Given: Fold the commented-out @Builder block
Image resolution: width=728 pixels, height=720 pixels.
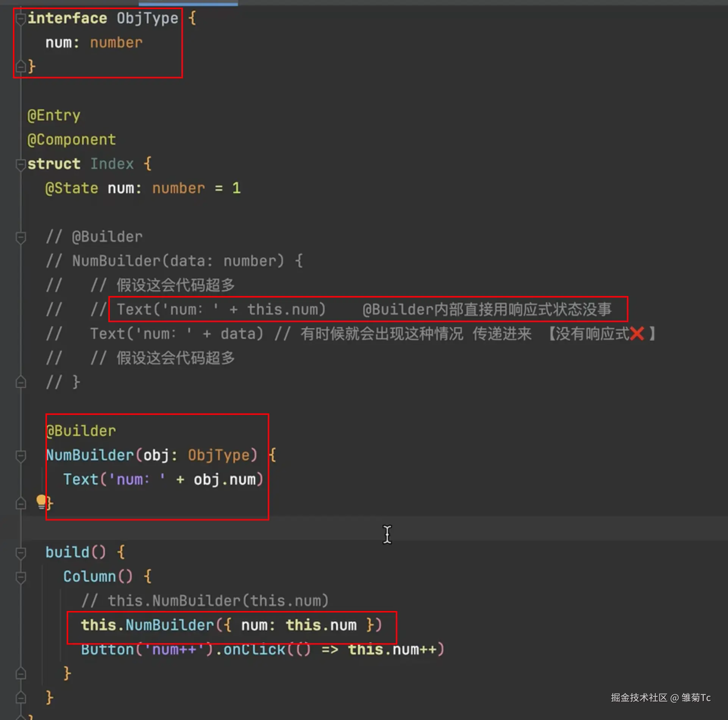Looking at the screenshot, I should tap(21, 237).
